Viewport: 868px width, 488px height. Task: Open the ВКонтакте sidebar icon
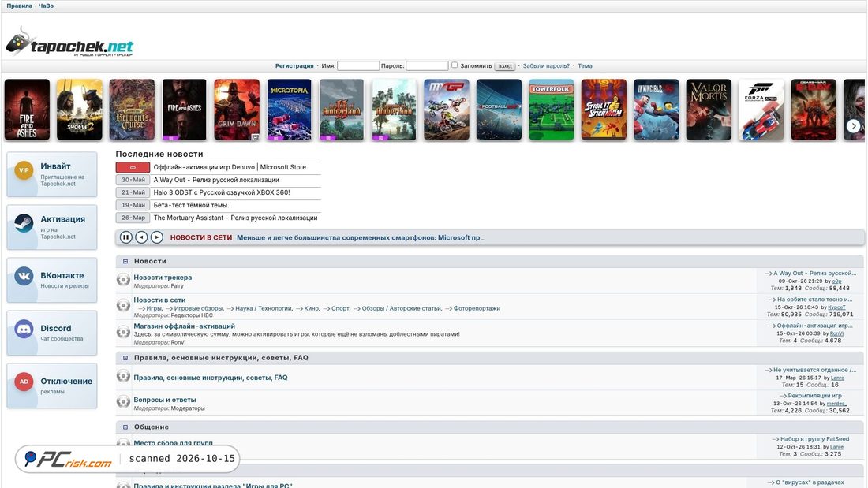(x=24, y=276)
